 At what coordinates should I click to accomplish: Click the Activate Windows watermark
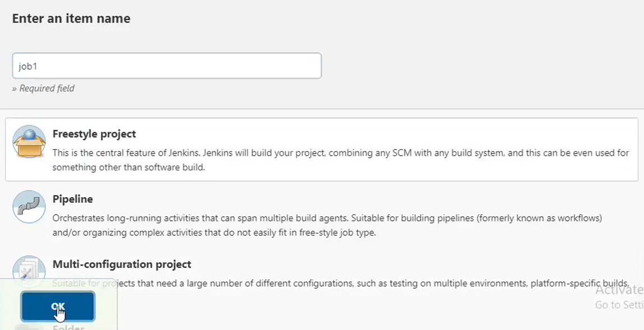[x=618, y=290]
